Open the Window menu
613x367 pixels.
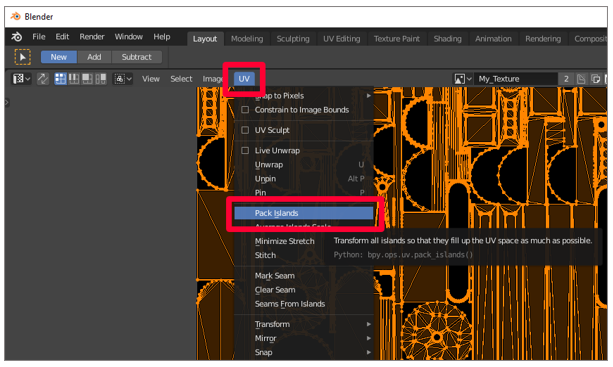pos(129,37)
